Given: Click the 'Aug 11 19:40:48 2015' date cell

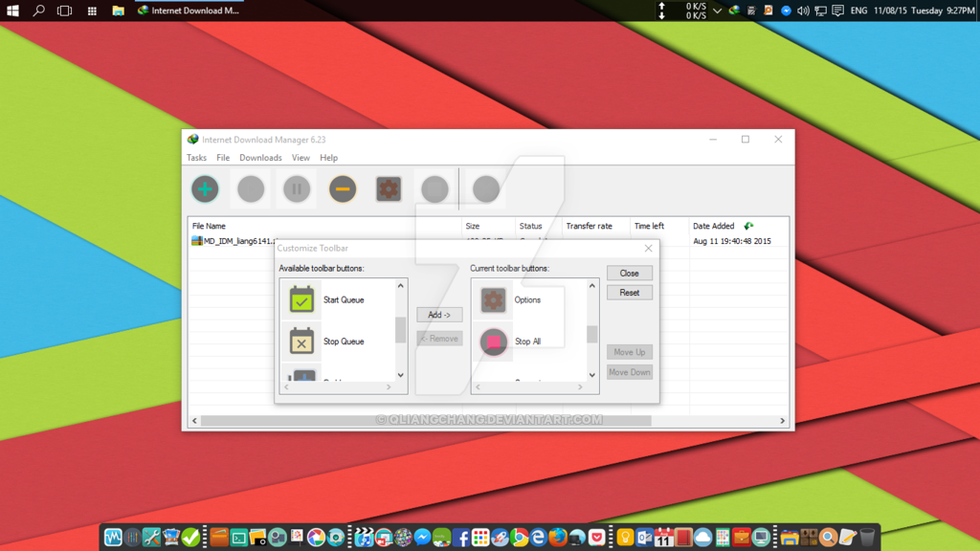Looking at the screenshot, I should click(x=732, y=240).
